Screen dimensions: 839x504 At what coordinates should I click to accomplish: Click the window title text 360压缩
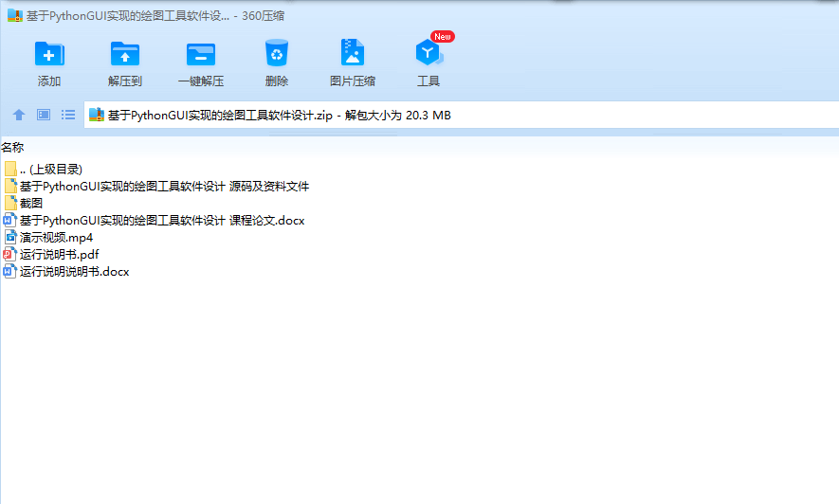(x=264, y=16)
